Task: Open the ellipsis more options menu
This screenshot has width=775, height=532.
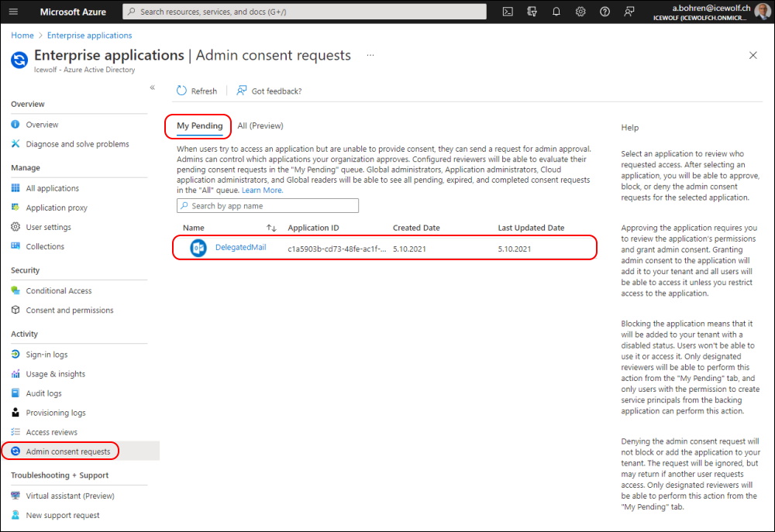Action: (370, 55)
